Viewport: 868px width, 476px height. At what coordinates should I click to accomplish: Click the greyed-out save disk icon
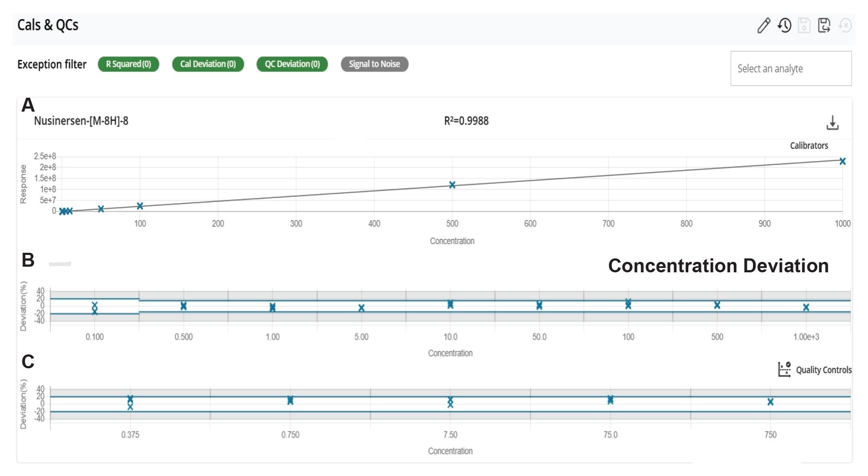point(804,25)
